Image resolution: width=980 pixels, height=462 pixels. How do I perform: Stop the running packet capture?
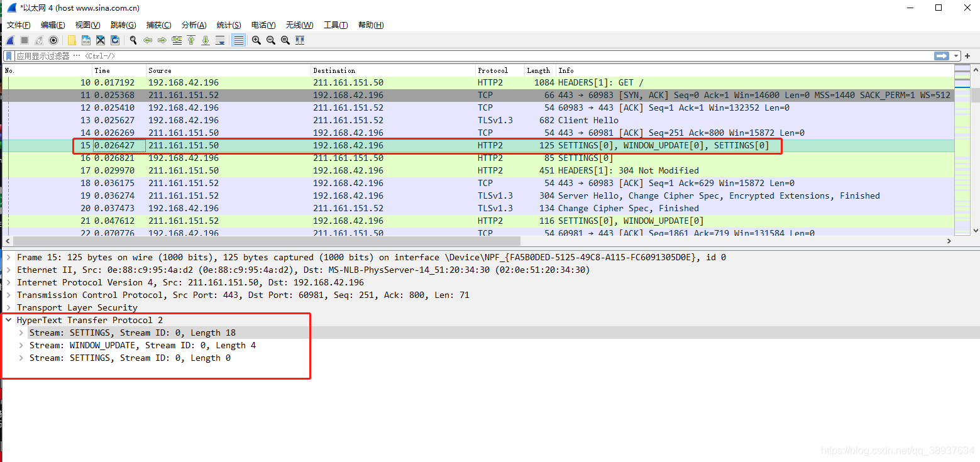[25, 40]
